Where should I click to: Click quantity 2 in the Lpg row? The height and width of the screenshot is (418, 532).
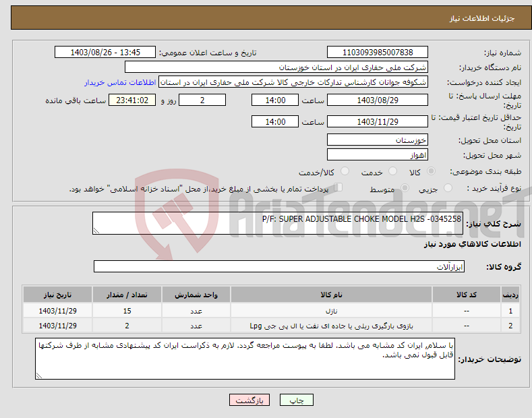(127, 326)
